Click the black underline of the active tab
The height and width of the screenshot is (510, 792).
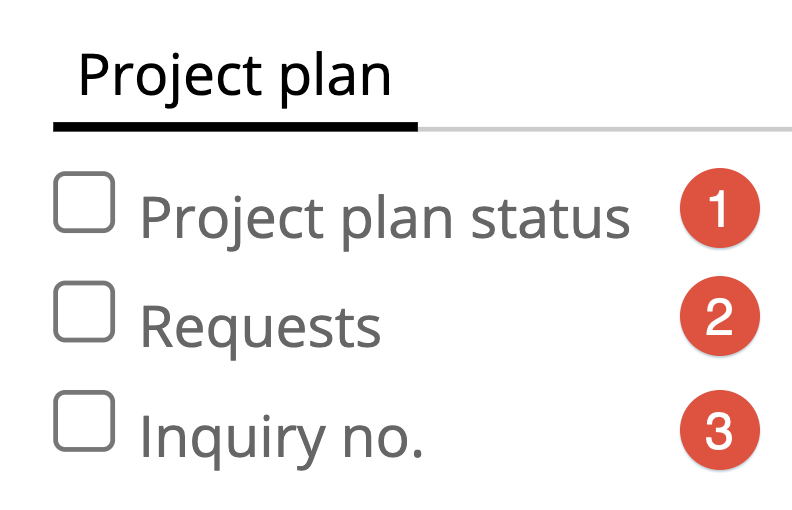(235, 127)
